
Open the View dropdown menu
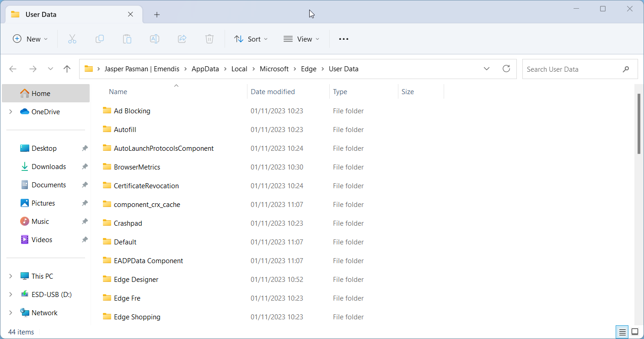point(301,39)
